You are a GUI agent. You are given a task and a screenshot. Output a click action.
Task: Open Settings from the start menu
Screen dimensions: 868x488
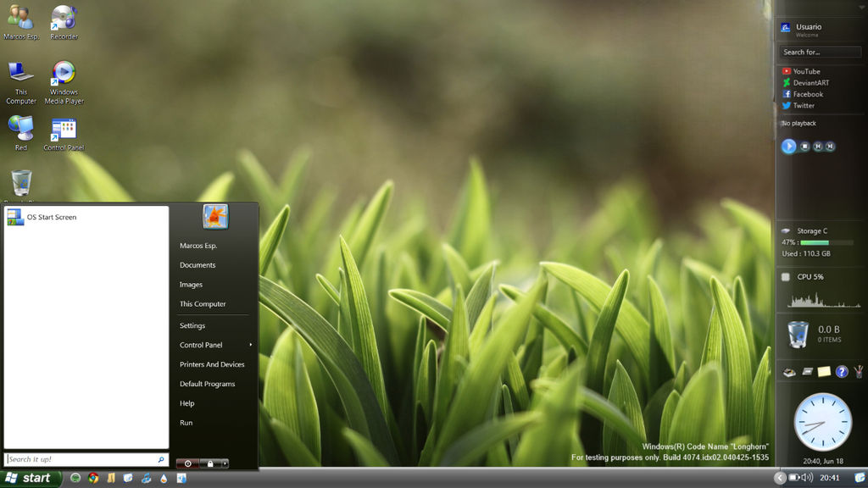[x=192, y=324]
